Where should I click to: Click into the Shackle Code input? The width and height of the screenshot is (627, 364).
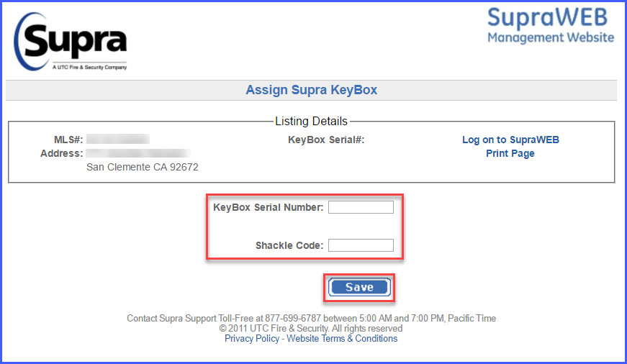point(361,245)
